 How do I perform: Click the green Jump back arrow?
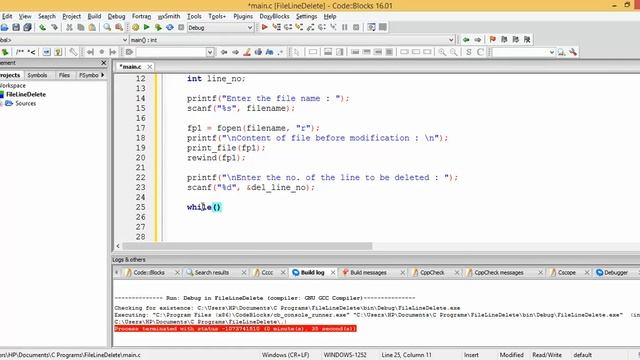(466, 40)
